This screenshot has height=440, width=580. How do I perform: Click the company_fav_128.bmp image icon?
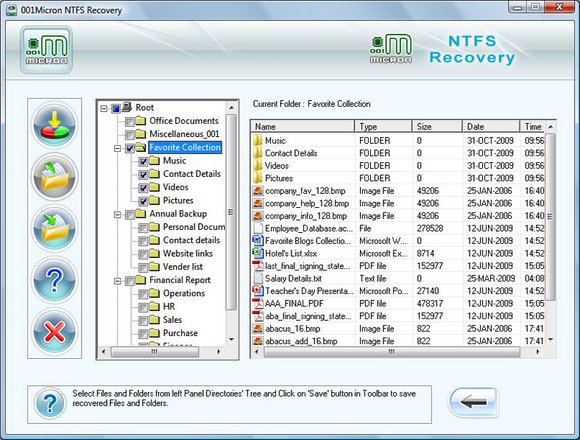click(x=258, y=191)
